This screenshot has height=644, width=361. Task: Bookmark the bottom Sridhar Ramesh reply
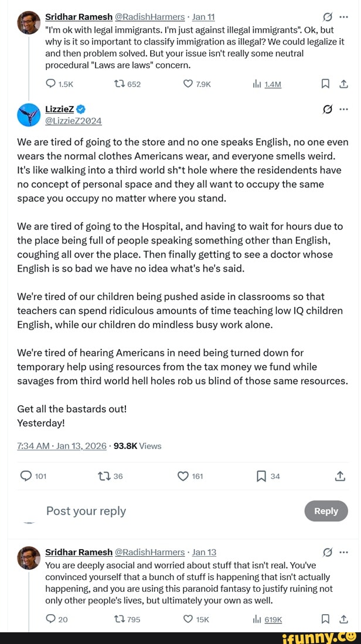(x=325, y=619)
